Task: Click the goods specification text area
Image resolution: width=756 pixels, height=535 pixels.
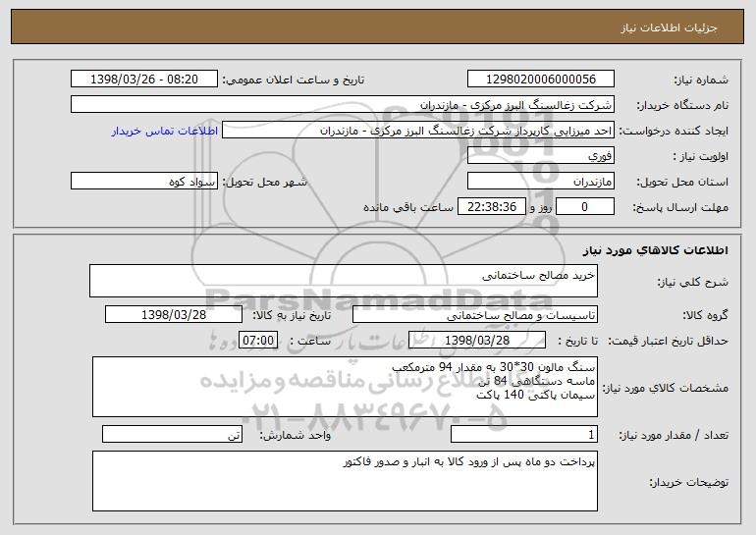Action: point(345,387)
